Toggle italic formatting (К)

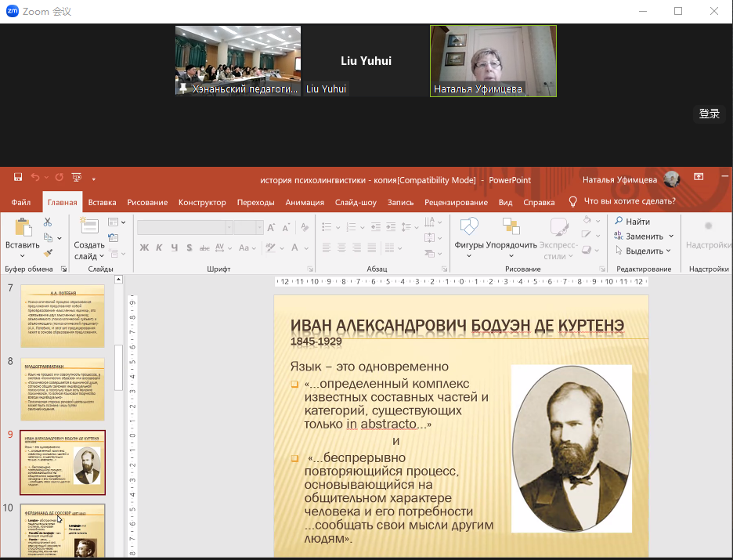[x=159, y=248]
